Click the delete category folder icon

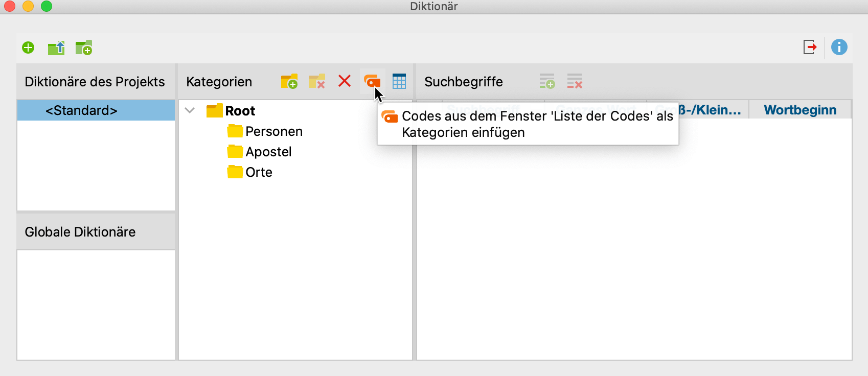click(x=317, y=81)
